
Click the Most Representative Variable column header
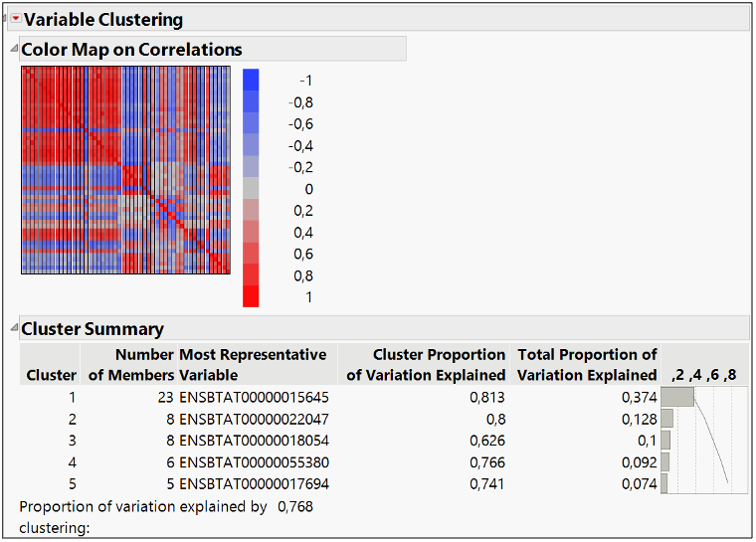253,364
